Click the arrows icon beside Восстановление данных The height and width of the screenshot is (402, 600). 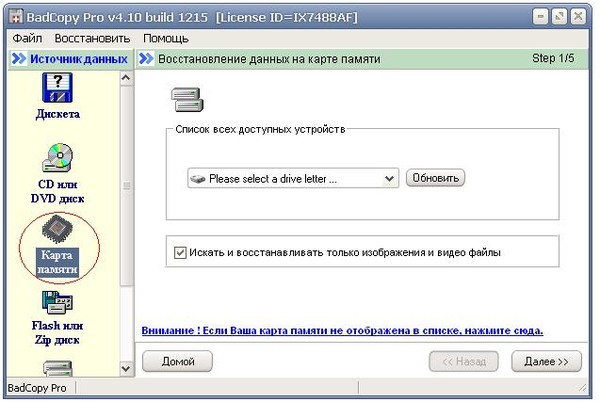click(146, 59)
